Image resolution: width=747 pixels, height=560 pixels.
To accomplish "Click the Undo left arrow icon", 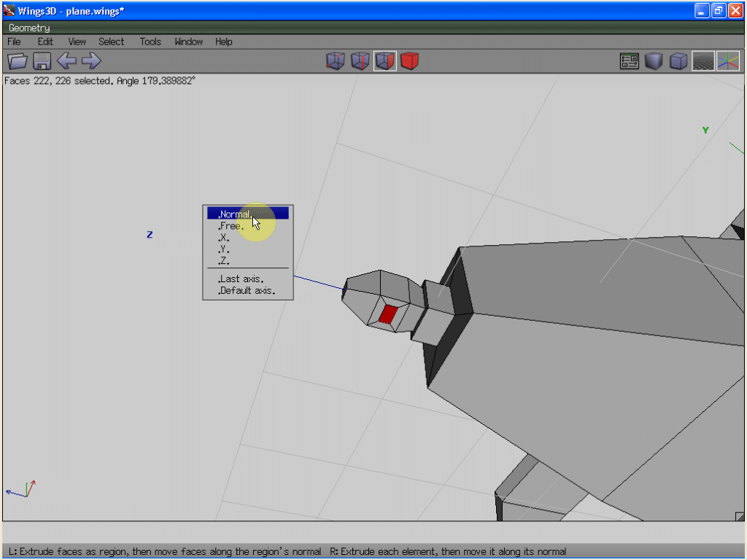I will tap(66, 61).
